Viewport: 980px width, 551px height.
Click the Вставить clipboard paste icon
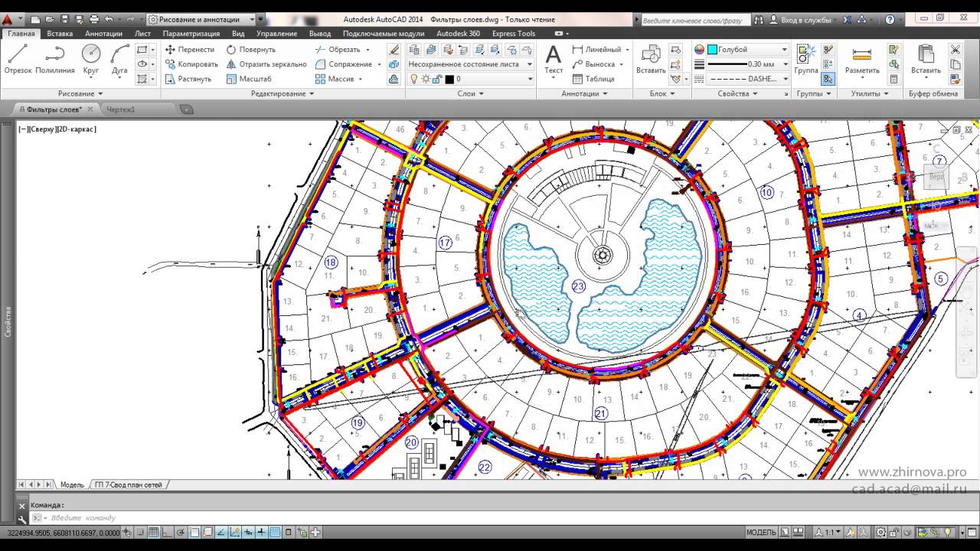coord(926,54)
